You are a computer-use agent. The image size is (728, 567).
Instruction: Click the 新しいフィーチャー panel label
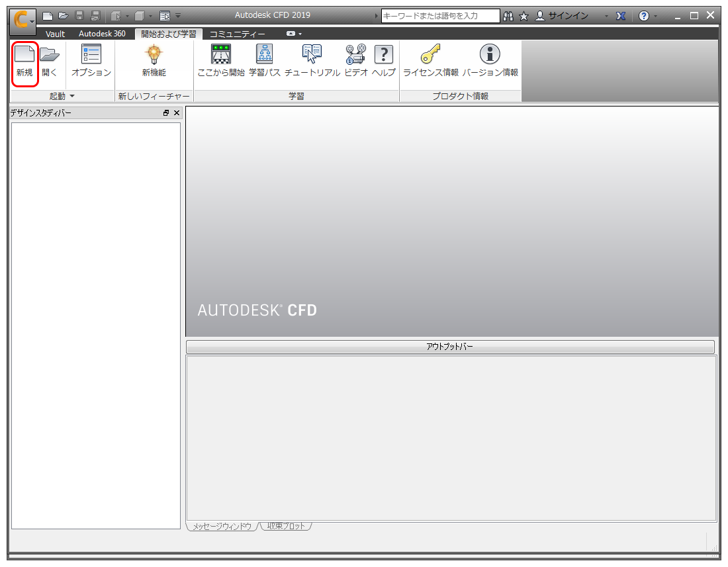[154, 96]
